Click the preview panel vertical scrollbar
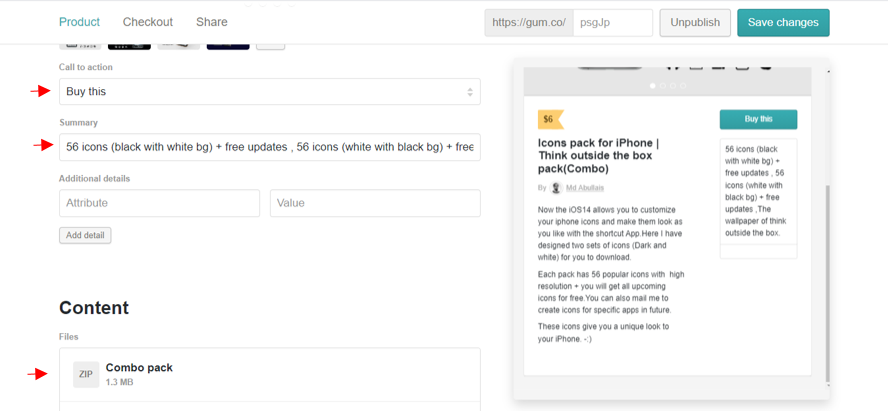The width and height of the screenshot is (888, 411). [x=827, y=280]
